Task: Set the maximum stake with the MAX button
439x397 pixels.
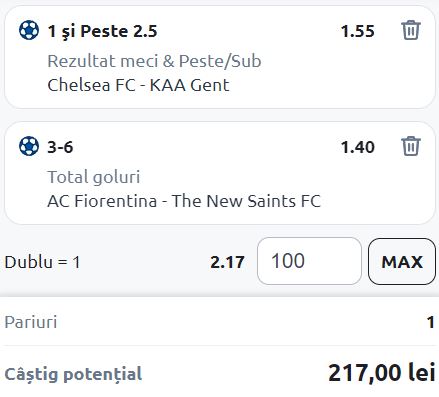Action: 402,262
